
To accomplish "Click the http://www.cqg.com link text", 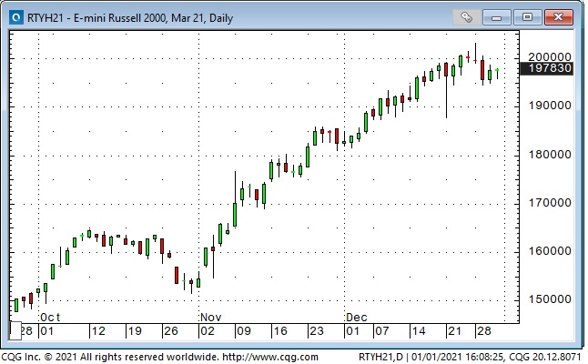I will [270, 357].
